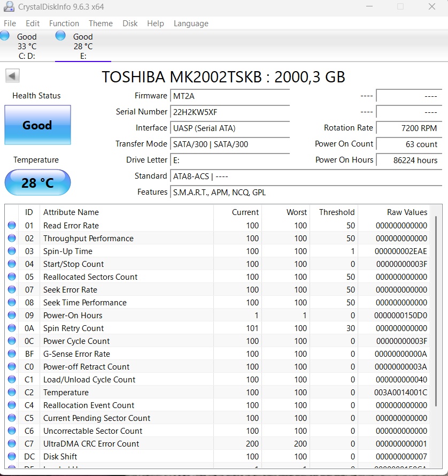Click the Serial Number field
448x476 pixels.
[229, 112]
